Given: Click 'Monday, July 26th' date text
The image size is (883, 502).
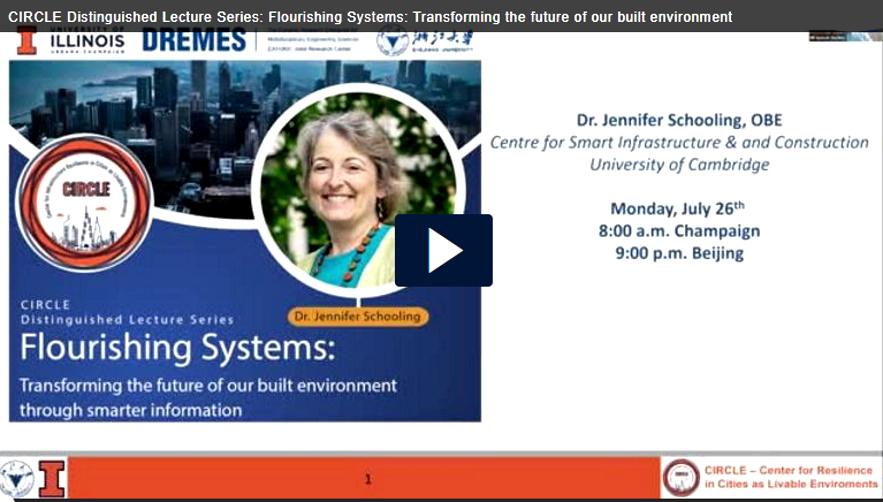Looking at the screenshot, I should point(677,208).
